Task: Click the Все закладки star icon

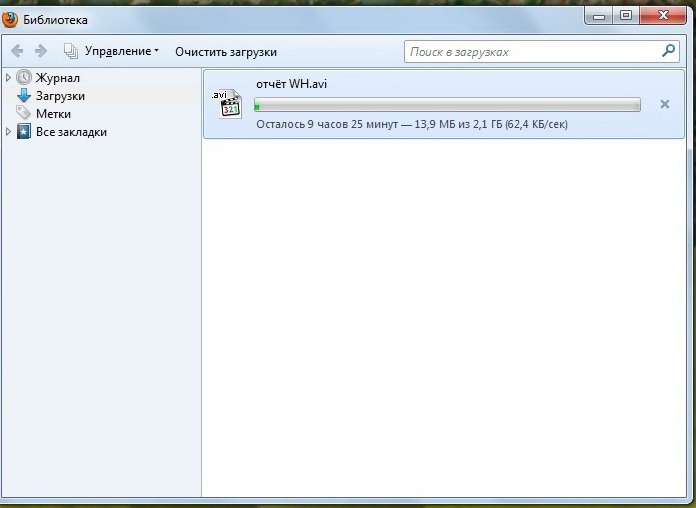Action: click(x=24, y=131)
